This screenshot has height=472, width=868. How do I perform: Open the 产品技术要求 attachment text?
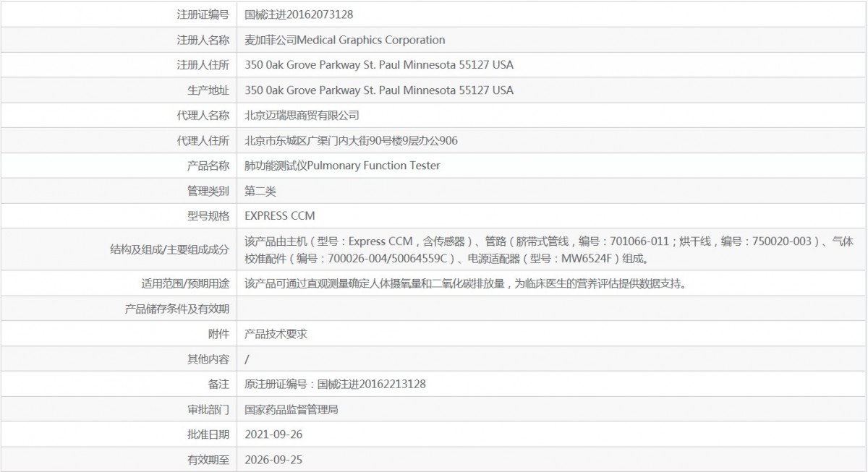coord(276,334)
